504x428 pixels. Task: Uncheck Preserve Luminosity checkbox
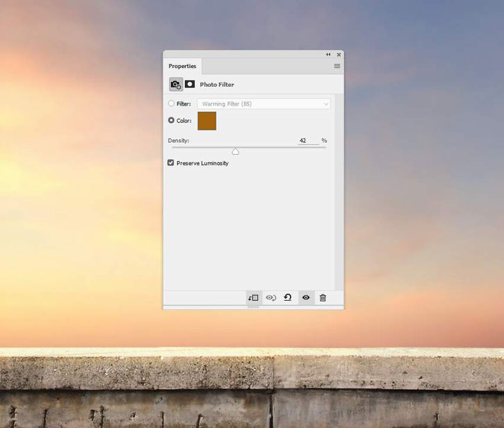[171, 163]
